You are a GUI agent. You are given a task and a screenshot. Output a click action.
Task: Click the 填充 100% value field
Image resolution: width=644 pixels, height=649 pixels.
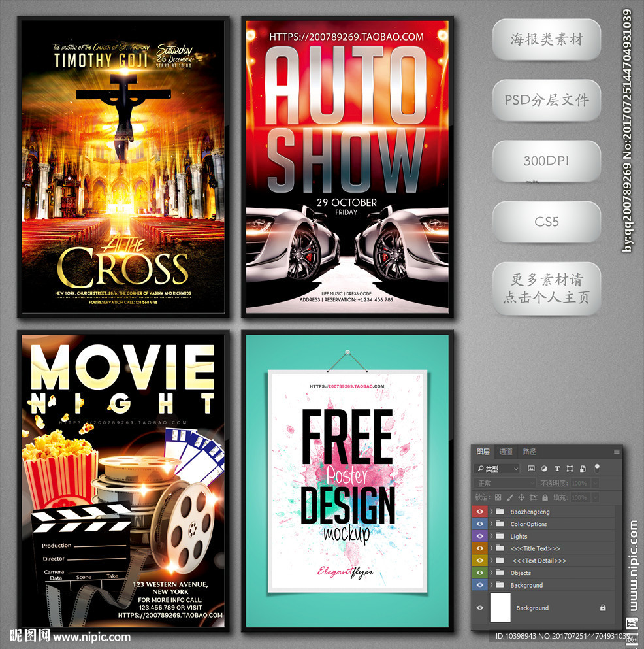click(580, 497)
